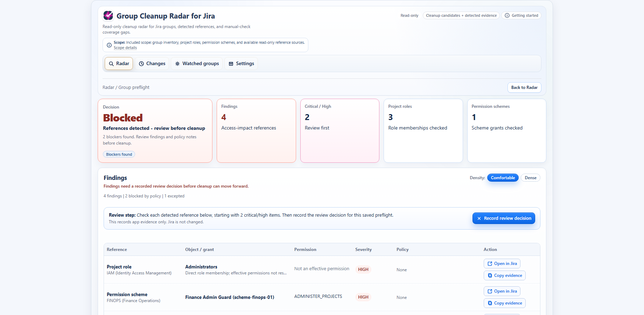Select Comfortable density
The width and height of the screenshot is (644, 315).
503,178
